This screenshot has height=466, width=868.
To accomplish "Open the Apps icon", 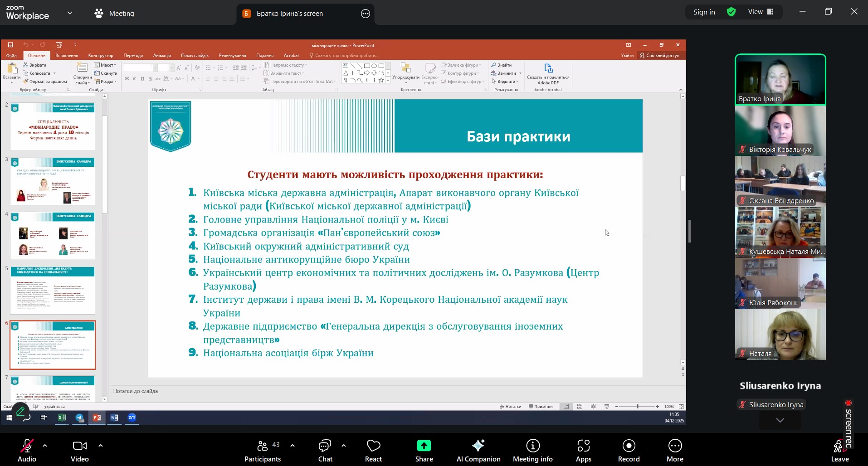I will [x=583, y=451].
